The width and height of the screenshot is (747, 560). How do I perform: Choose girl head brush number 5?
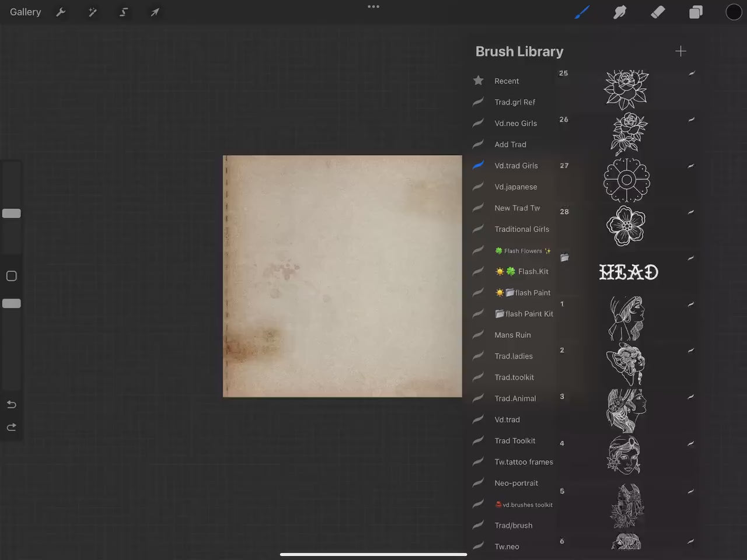[627, 506]
